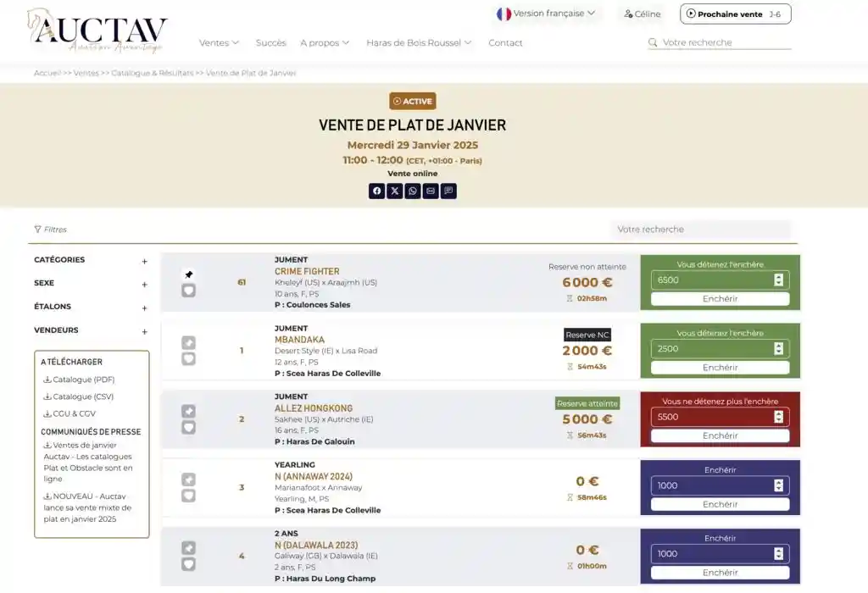Open the Prochaine vente button
This screenshot has height=593, width=868.
pos(735,14)
